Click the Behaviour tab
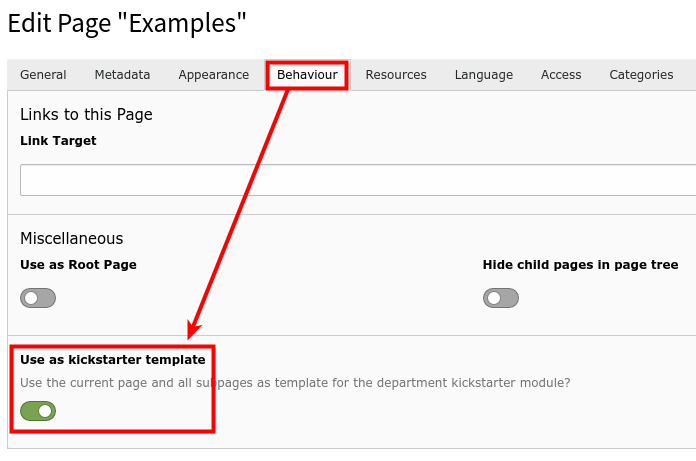The height and width of the screenshot is (461, 696). pyautogui.click(x=307, y=75)
